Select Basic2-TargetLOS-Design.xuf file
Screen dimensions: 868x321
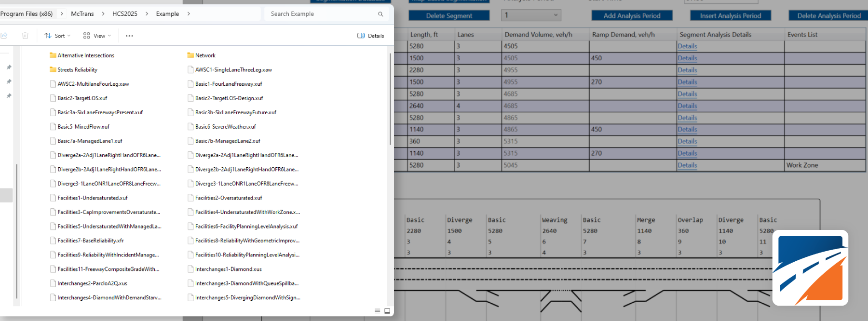[226, 98]
